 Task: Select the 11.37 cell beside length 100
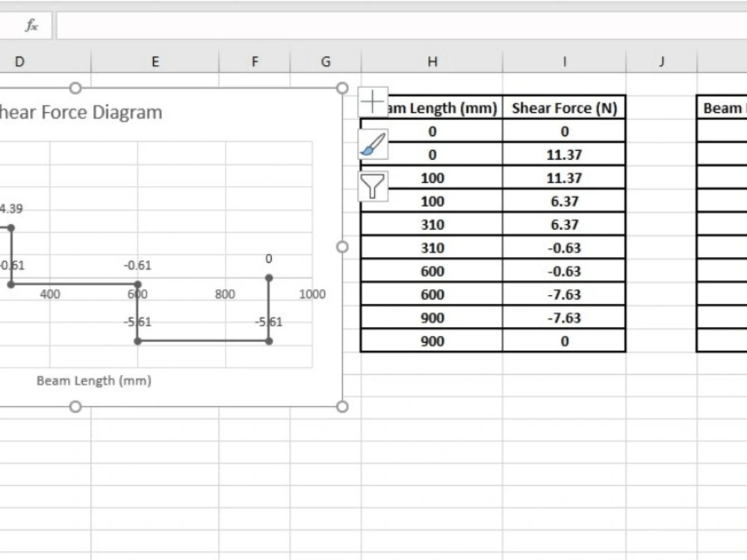pyautogui.click(x=564, y=178)
